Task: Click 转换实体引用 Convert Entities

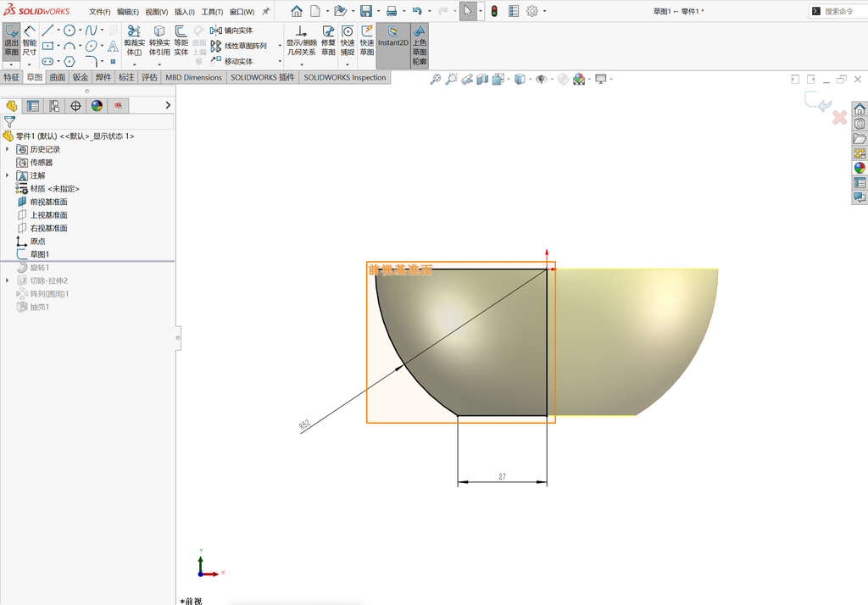Action: (159, 41)
